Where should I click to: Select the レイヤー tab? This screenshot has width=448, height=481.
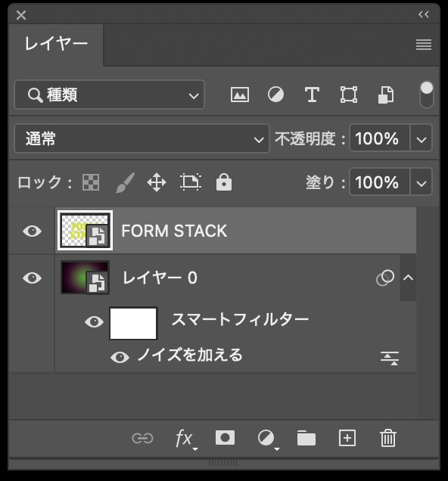tap(56, 44)
